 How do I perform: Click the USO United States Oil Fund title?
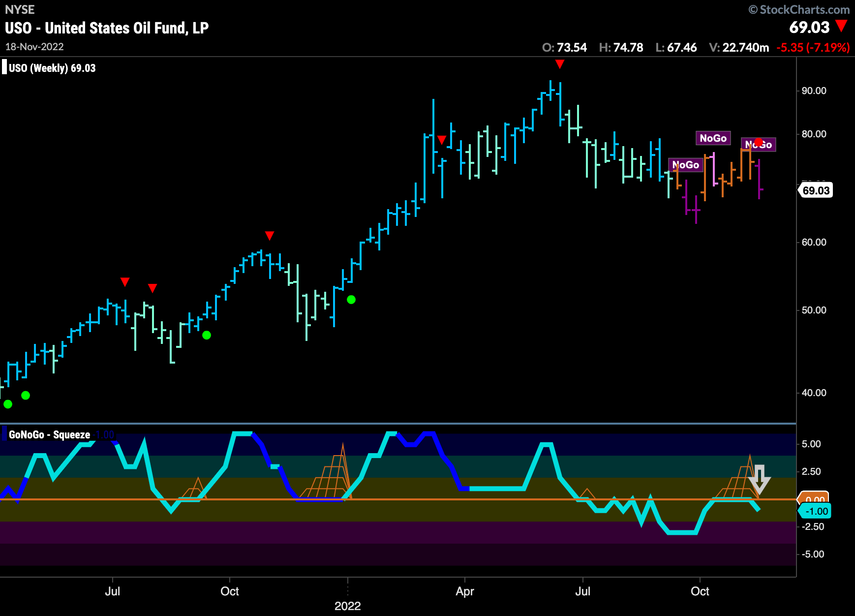107,28
